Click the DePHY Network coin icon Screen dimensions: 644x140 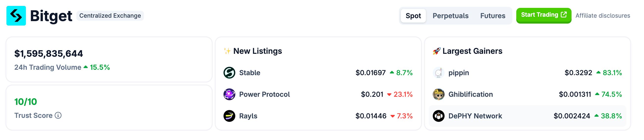click(438, 116)
